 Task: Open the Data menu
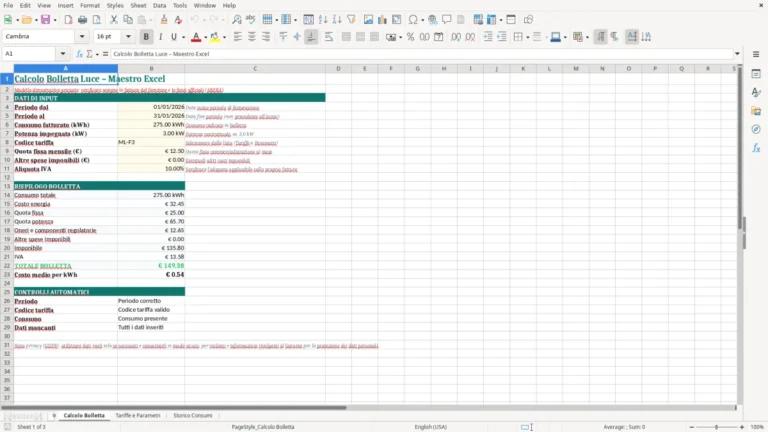coord(159,5)
